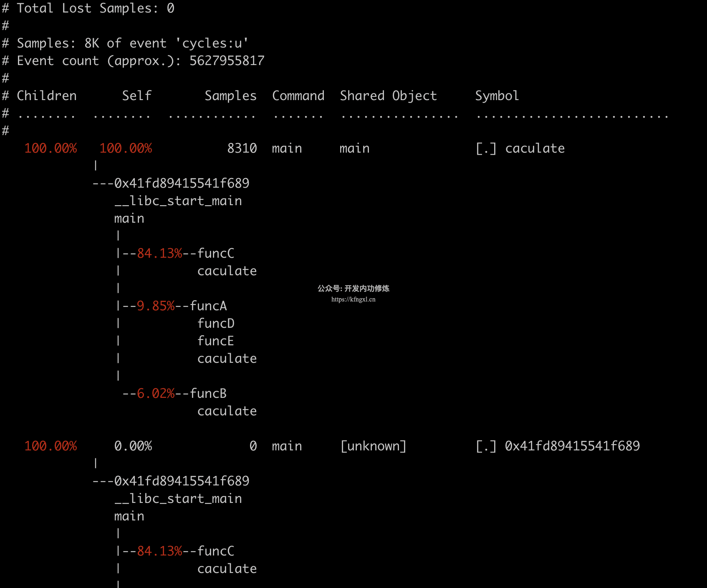Click the 84.13% funcC line under the caculate entry
The image size is (707, 588).
(x=175, y=253)
